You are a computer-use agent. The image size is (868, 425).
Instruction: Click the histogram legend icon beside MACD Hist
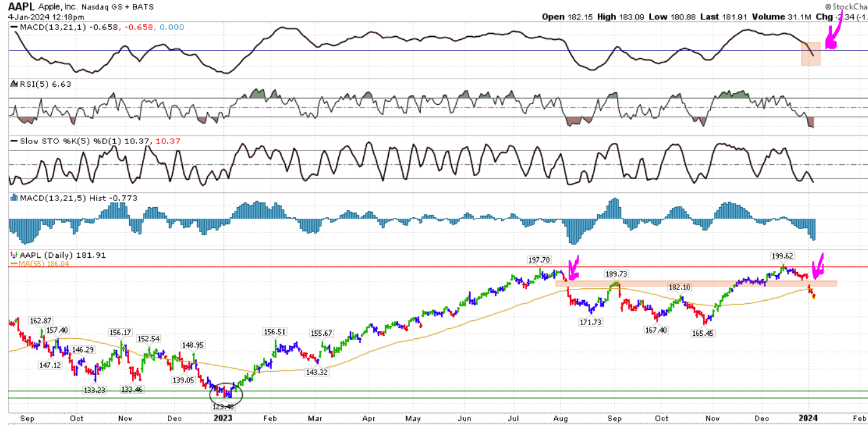(x=14, y=198)
